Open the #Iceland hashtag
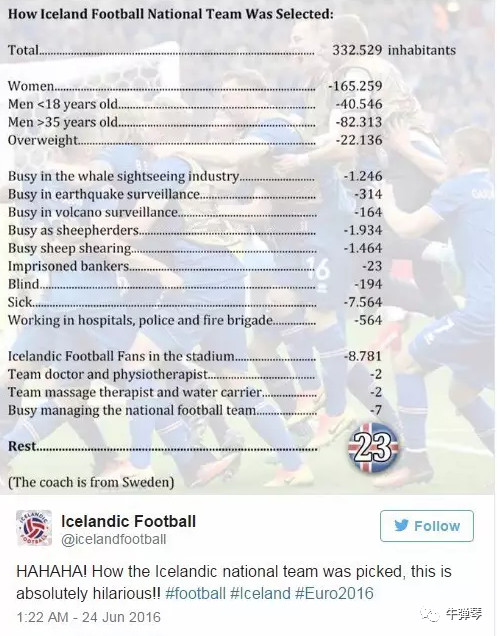 pyautogui.click(x=260, y=593)
